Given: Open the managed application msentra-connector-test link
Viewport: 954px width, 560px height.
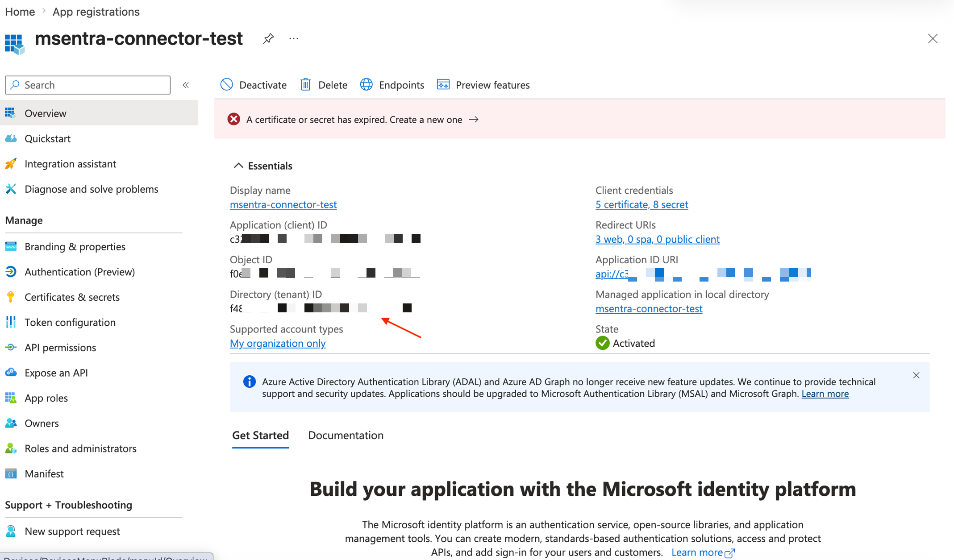Looking at the screenshot, I should click(649, 308).
